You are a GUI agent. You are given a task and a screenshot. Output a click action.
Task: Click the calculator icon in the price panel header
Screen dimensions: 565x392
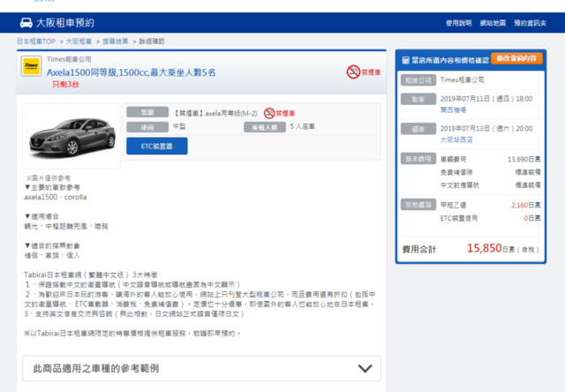pyautogui.click(x=406, y=60)
